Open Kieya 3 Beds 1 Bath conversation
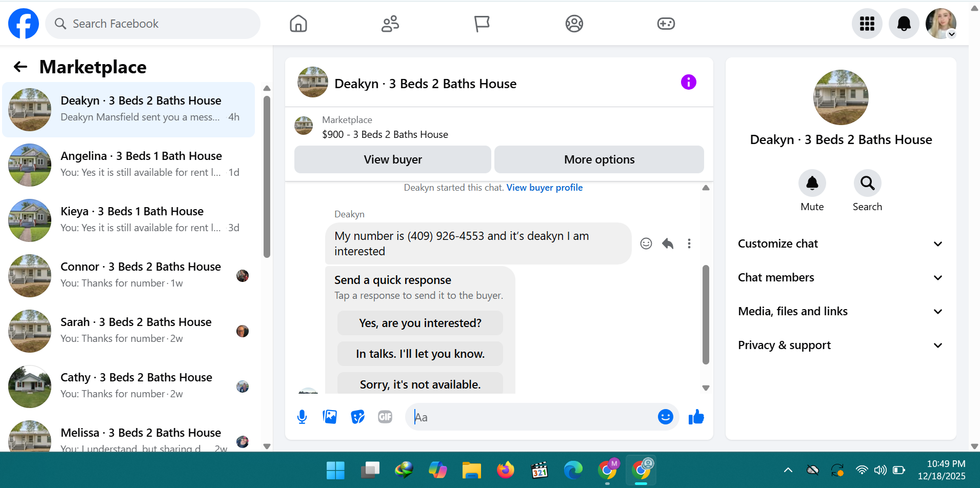Viewport: 980px width, 488px height. click(x=129, y=220)
